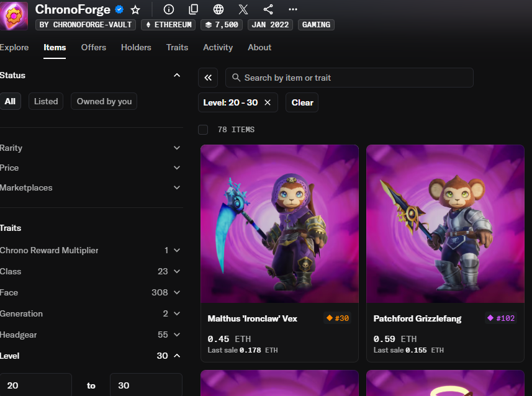Image resolution: width=532 pixels, height=396 pixels.
Task: Click the copy icon in the header
Action: 193,9
